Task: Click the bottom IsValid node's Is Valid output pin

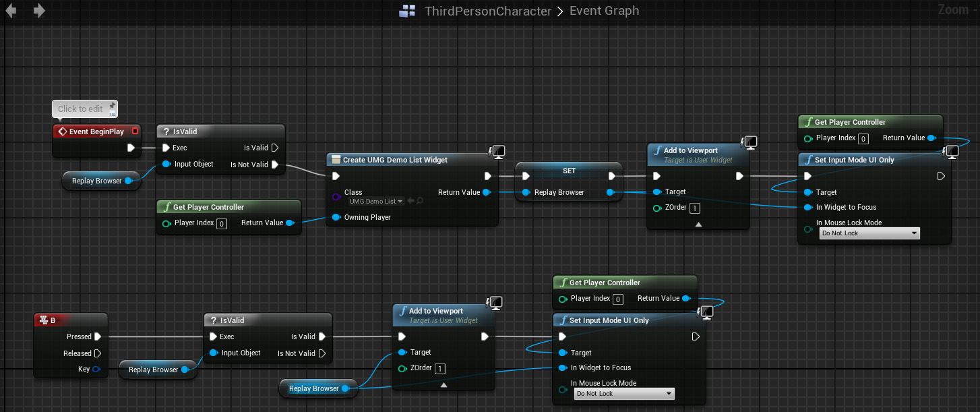Action: coord(322,336)
